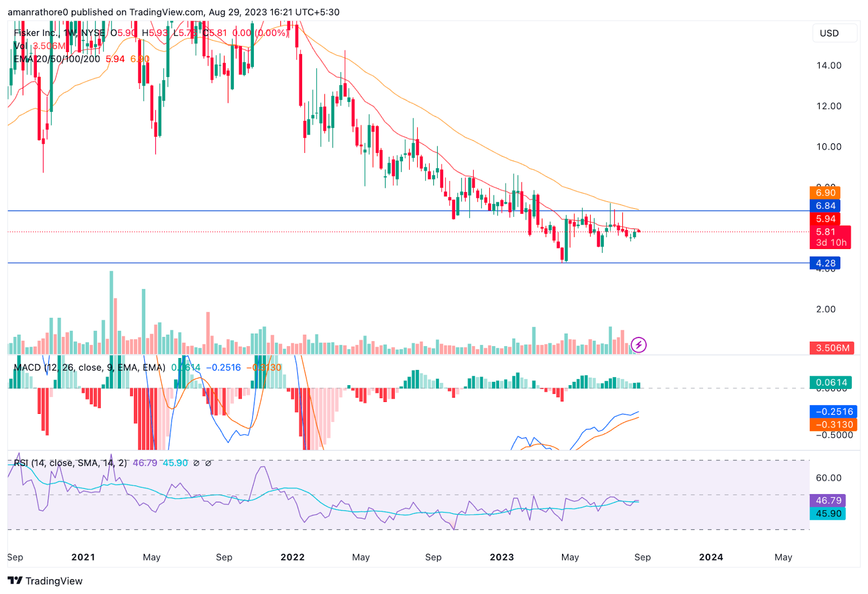The width and height of the screenshot is (868, 594).
Task: Click the 2021 label on time axis
Action: pyautogui.click(x=83, y=557)
